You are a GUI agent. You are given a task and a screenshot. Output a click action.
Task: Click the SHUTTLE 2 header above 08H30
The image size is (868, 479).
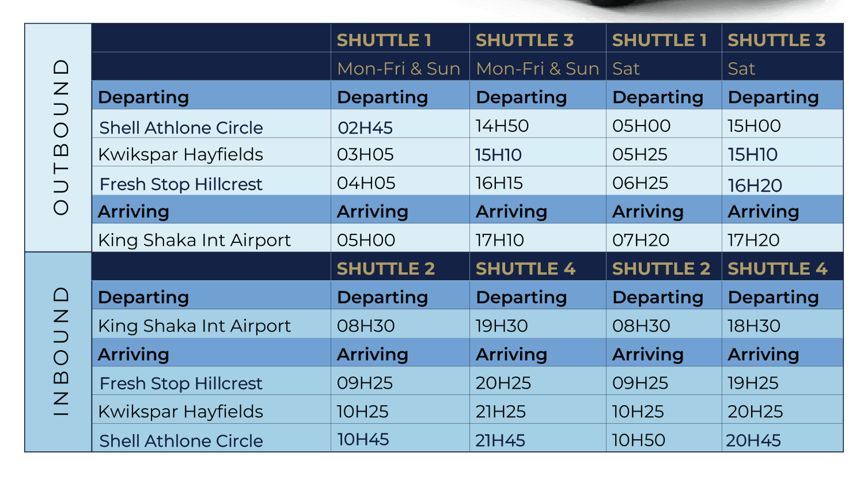(x=385, y=269)
